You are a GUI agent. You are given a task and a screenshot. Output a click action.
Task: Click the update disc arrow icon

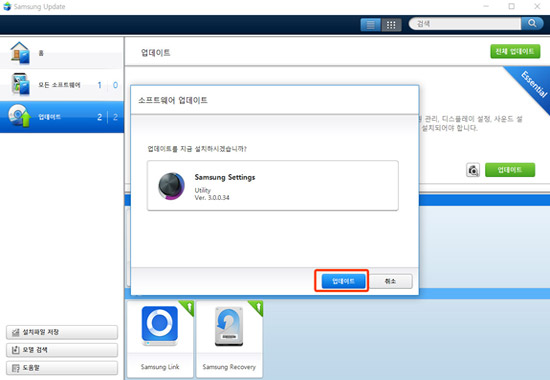click(x=20, y=115)
